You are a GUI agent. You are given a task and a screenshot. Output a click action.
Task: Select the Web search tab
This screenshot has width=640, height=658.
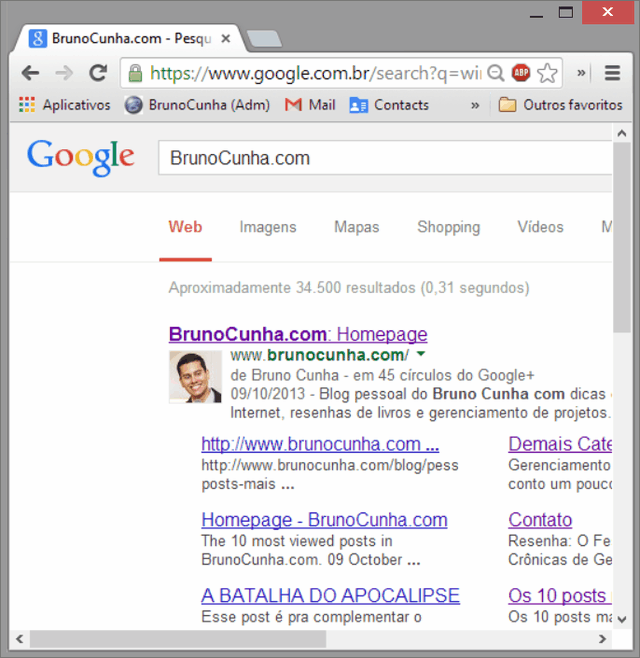click(x=185, y=227)
